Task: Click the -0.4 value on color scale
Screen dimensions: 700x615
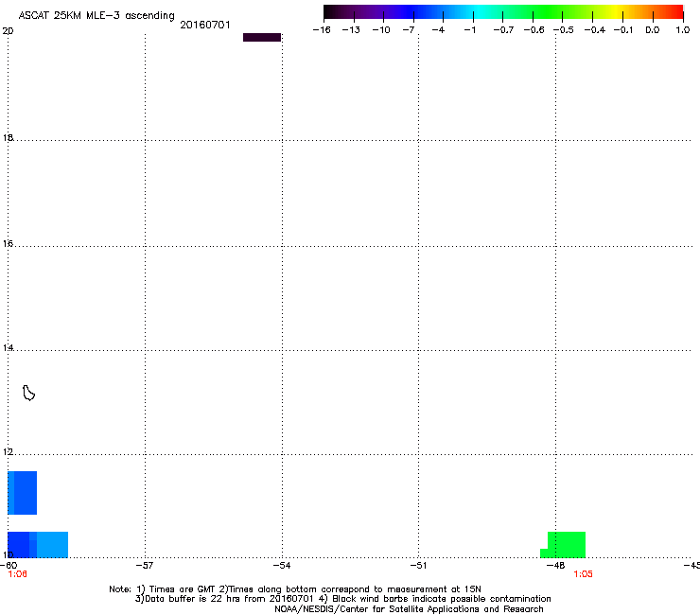Action: point(595,30)
